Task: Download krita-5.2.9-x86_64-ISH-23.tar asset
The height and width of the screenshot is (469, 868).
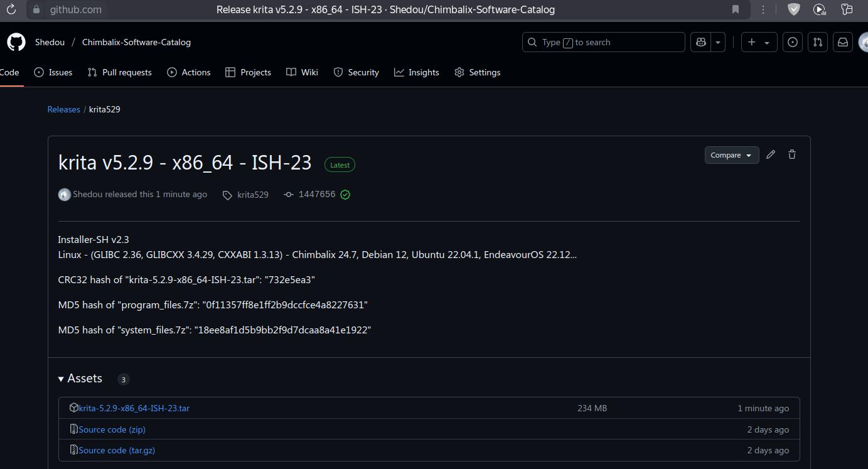Action: [134, 408]
